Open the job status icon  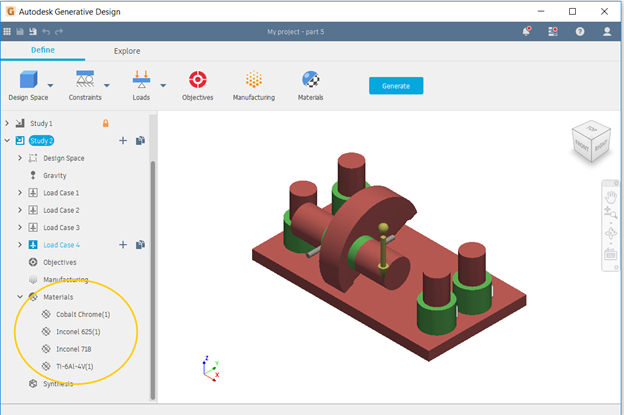click(x=553, y=31)
